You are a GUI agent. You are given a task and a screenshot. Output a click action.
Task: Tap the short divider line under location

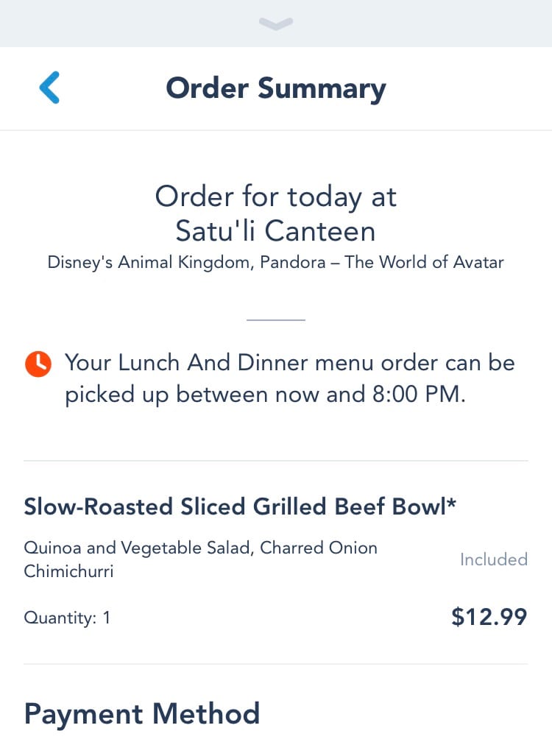tap(276, 319)
